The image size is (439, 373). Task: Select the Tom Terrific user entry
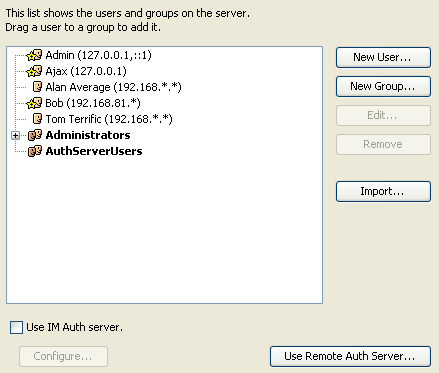(109, 119)
